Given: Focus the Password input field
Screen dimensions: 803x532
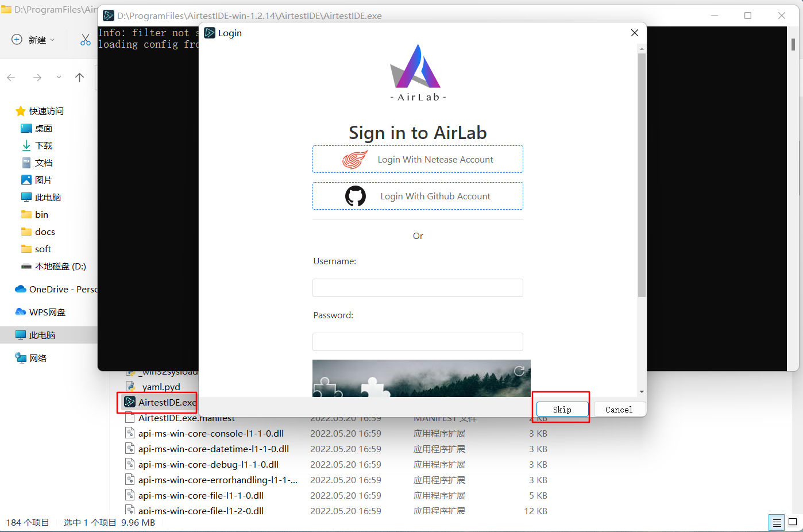Looking at the screenshot, I should pyautogui.click(x=418, y=342).
